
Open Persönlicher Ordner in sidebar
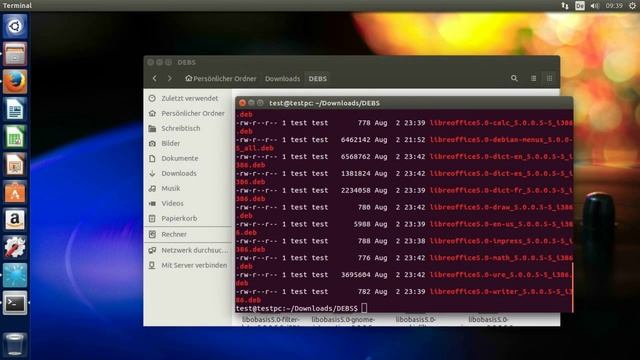[x=188, y=113]
